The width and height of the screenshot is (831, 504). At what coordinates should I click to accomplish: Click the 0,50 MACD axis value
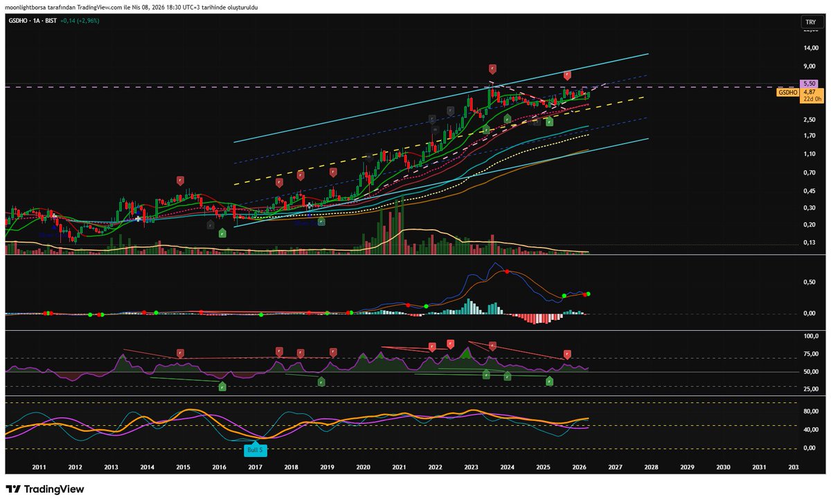point(810,282)
